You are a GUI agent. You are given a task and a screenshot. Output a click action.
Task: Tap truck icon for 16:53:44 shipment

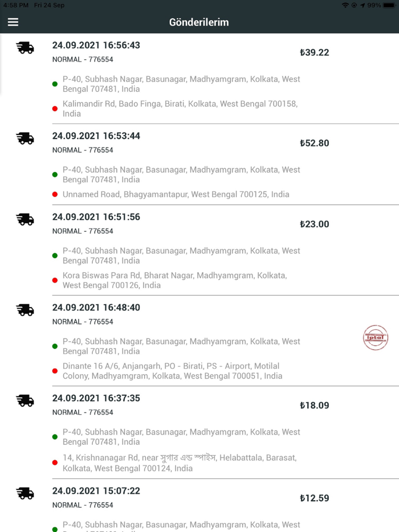point(25,138)
